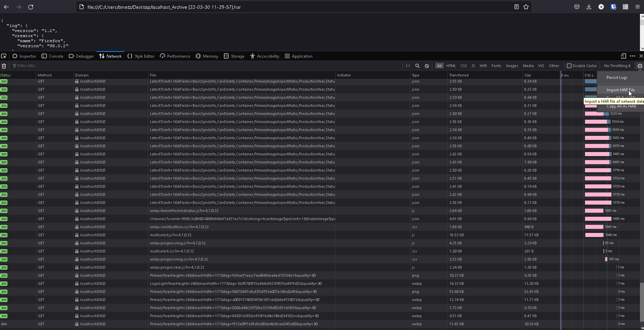Viewport: 644px width, 330px height.
Task: Open DevTools customize ellipsis menu
Action: [x=633, y=56]
